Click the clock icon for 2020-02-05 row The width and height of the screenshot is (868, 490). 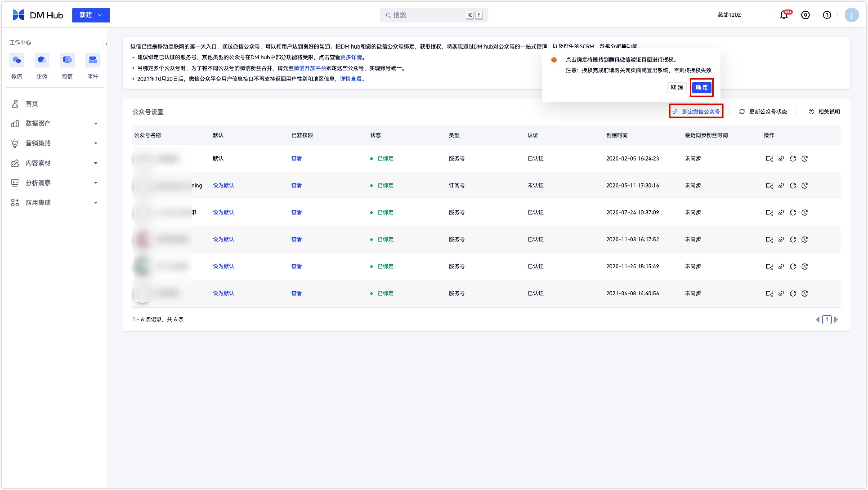[805, 159]
